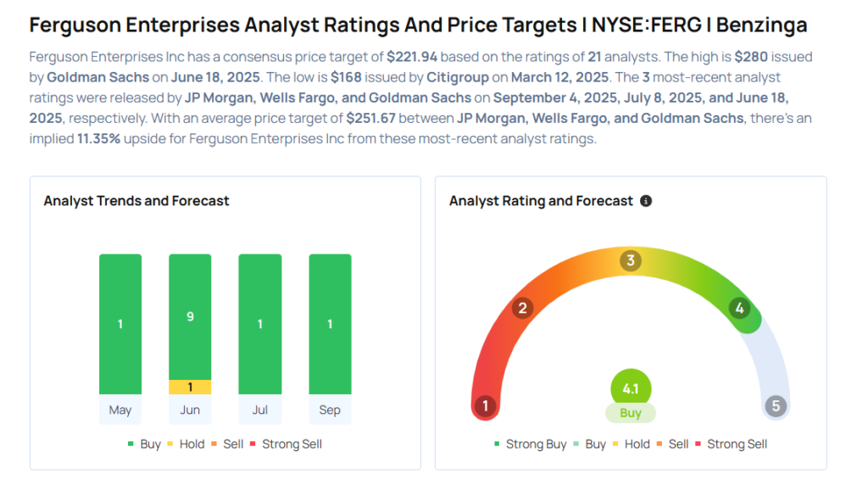
Task: Click gauge marker number 4
Action: point(739,309)
